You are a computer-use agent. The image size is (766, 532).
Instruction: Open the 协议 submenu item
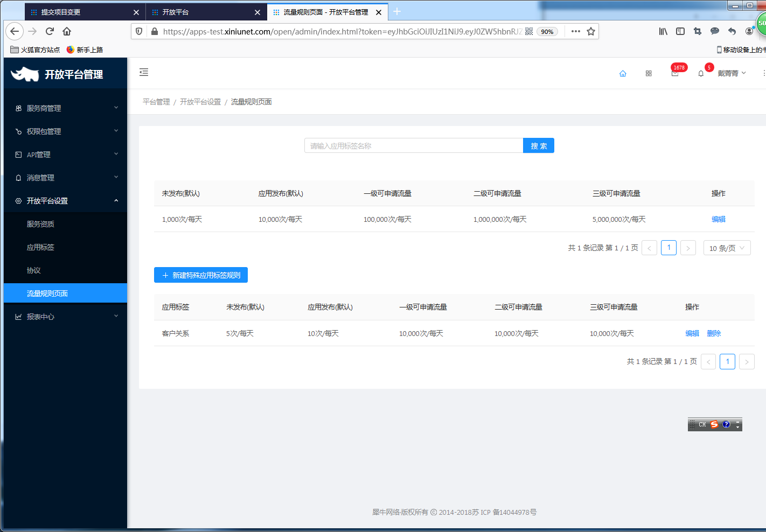tap(65, 270)
